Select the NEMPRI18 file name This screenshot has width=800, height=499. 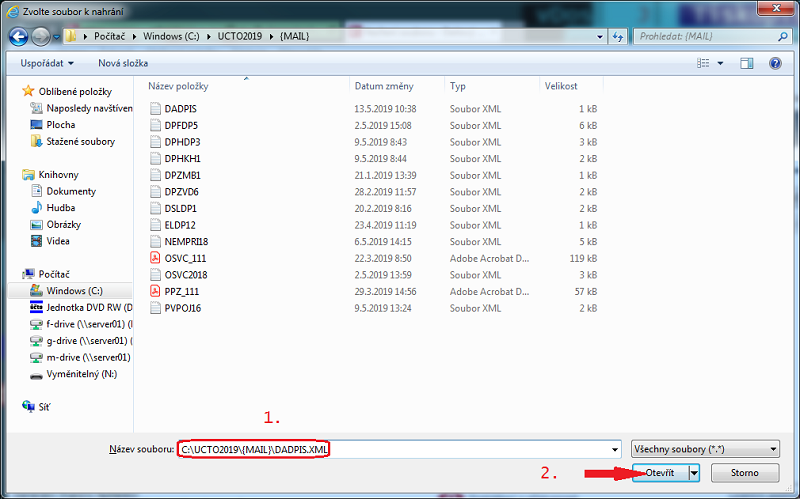[186, 242]
